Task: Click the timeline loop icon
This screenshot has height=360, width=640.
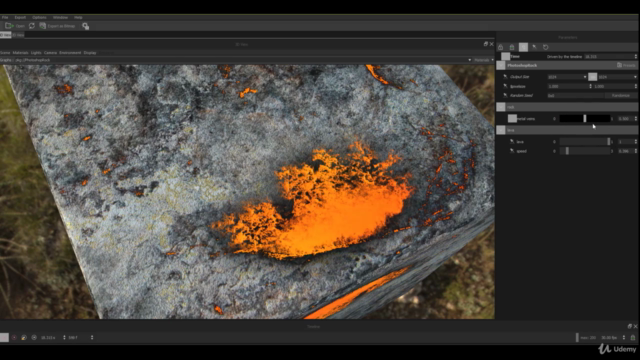Action: tap(24, 338)
